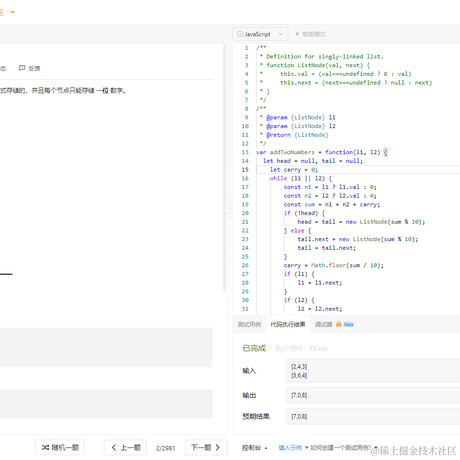Click 'Definition for singly-linked list.' comment
The height and width of the screenshot is (460, 460).
click(x=325, y=57)
